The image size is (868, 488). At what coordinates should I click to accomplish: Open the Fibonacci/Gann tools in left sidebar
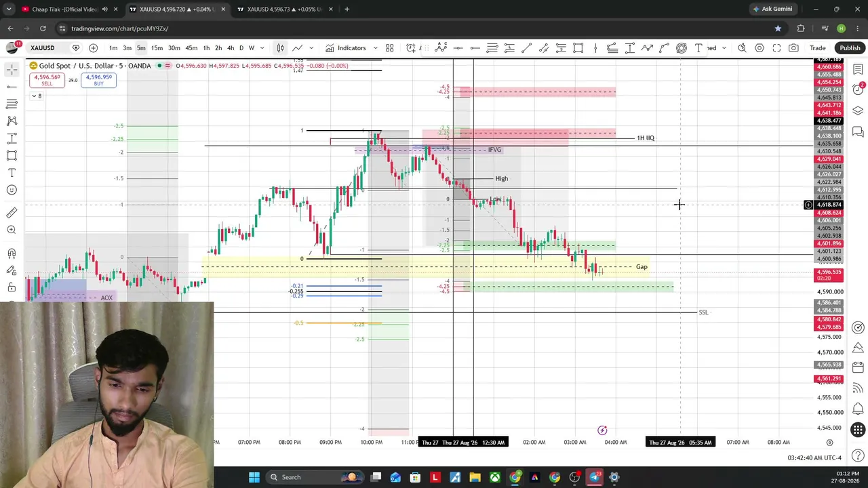[x=12, y=104]
